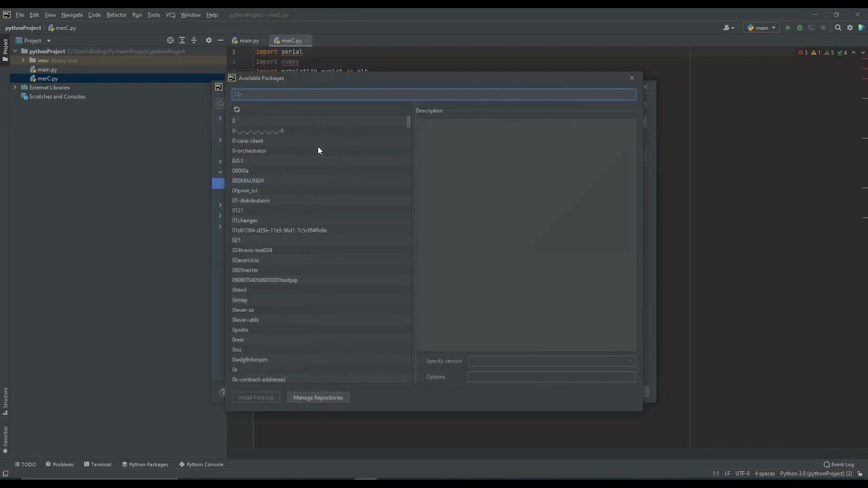
Task: Select the 0-core-client package
Action: pyautogui.click(x=320, y=141)
